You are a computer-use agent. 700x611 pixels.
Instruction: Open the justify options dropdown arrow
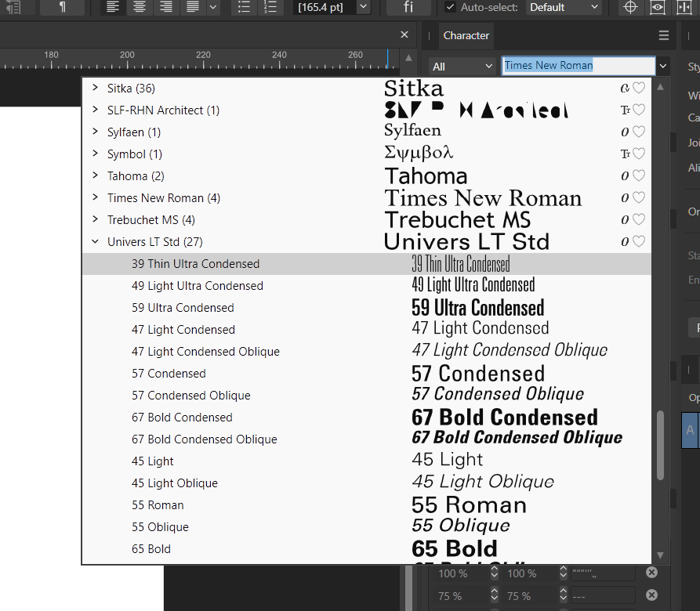coord(213,7)
